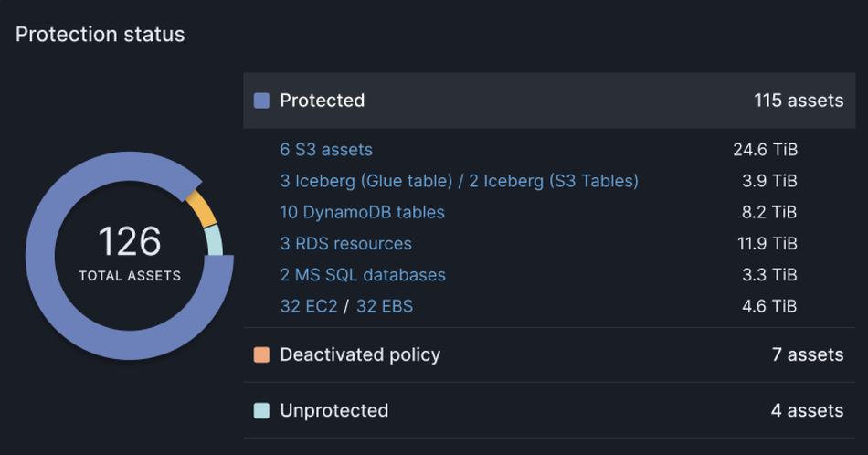The width and height of the screenshot is (868, 455).
Task: Select the teal donut chart segment
Action: (214, 240)
